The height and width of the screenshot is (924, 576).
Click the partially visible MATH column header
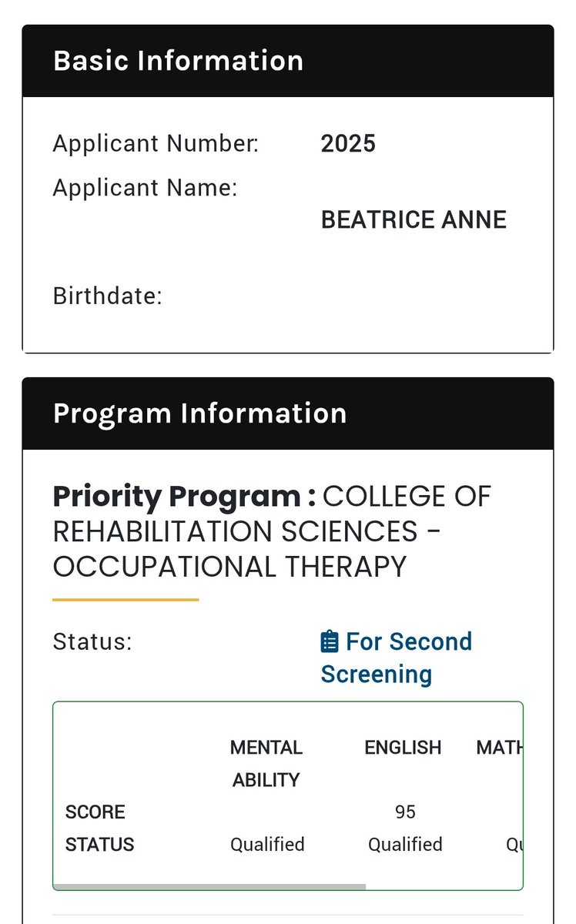(499, 748)
